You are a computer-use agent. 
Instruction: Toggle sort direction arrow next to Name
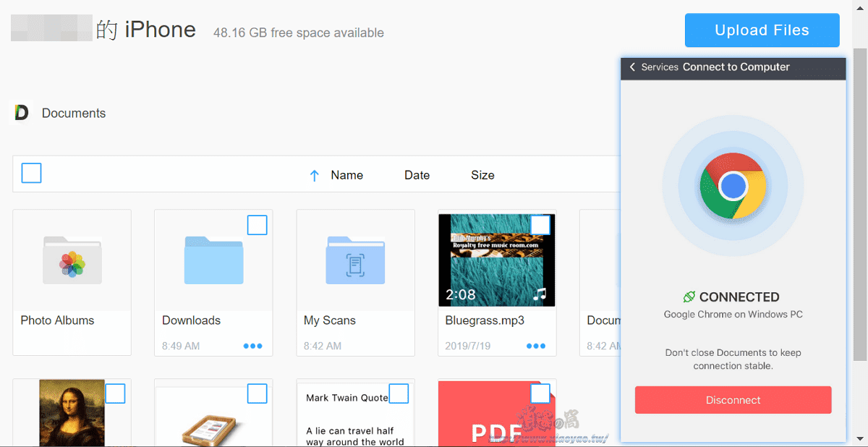coord(314,175)
